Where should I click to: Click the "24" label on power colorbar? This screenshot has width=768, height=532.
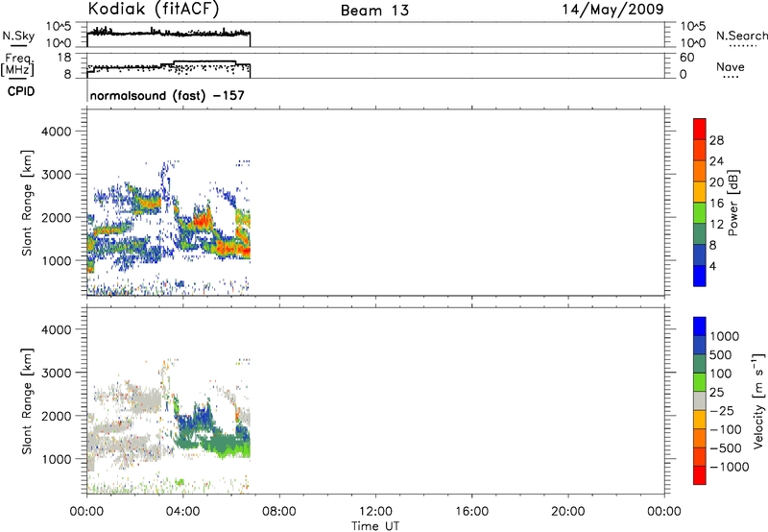click(x=716, y=161)
